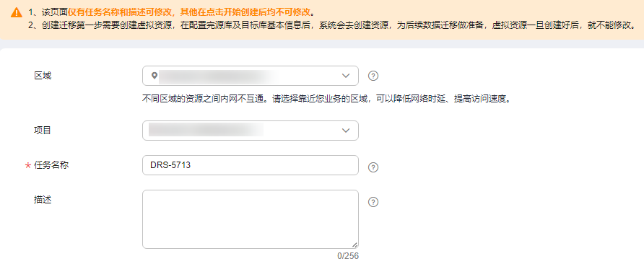Click the red required asterisk by 任务名称

[28, 166]
